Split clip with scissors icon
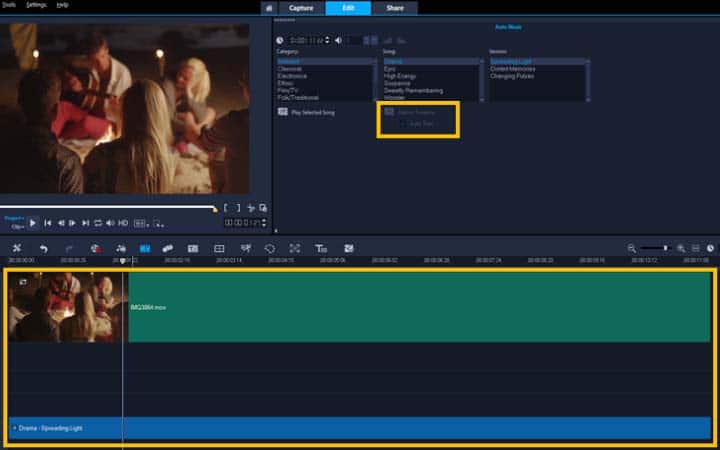The width and height of the screenshot is (720, 450). point(251,208)
